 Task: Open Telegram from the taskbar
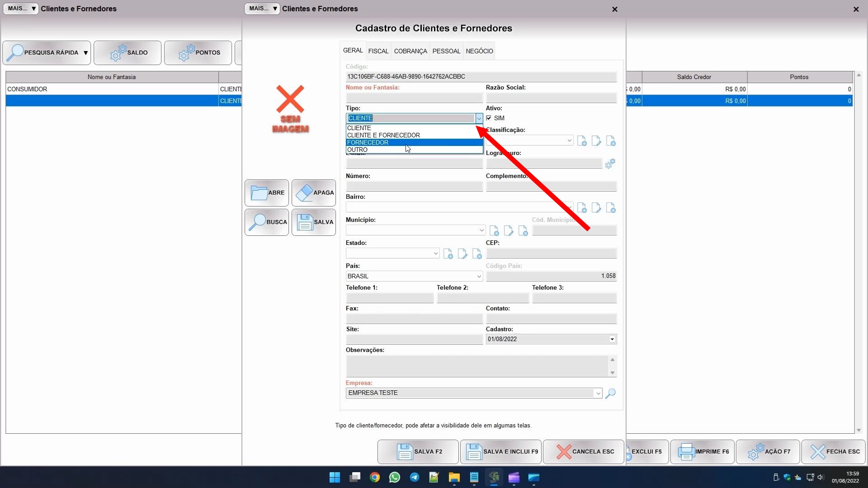[414, 477]
